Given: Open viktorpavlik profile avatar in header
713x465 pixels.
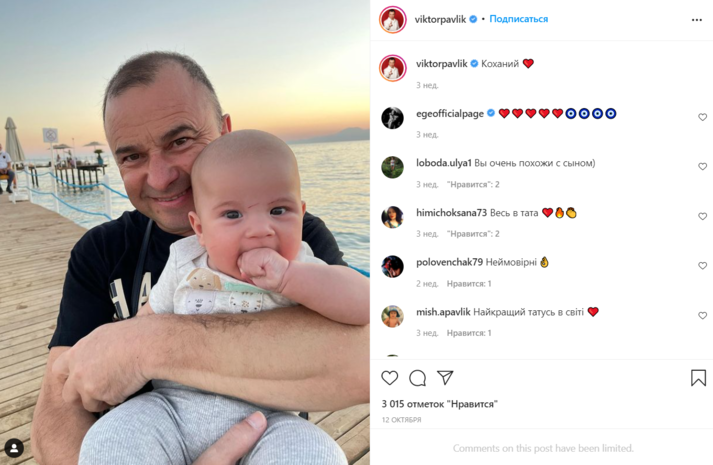Looking at the screenshot, I should (x=393, y=20).
